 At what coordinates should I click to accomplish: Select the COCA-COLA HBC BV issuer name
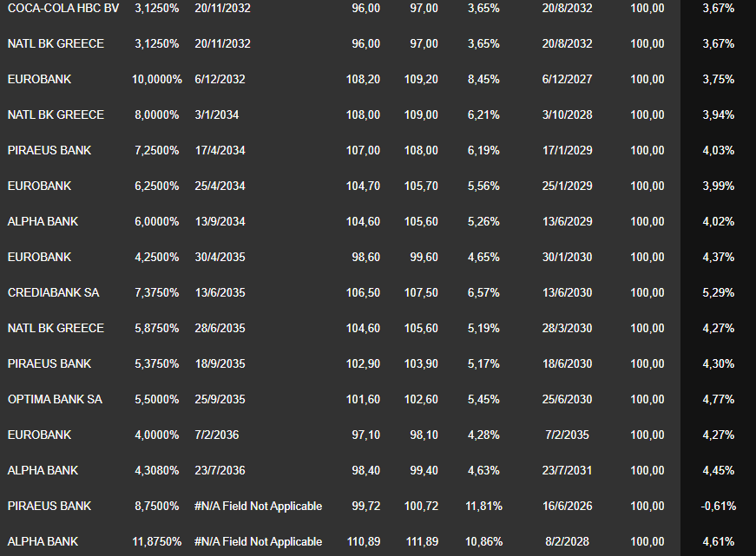63,8
